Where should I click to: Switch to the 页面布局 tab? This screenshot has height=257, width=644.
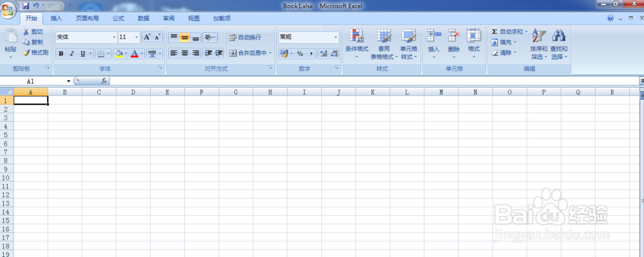(87, 19)
